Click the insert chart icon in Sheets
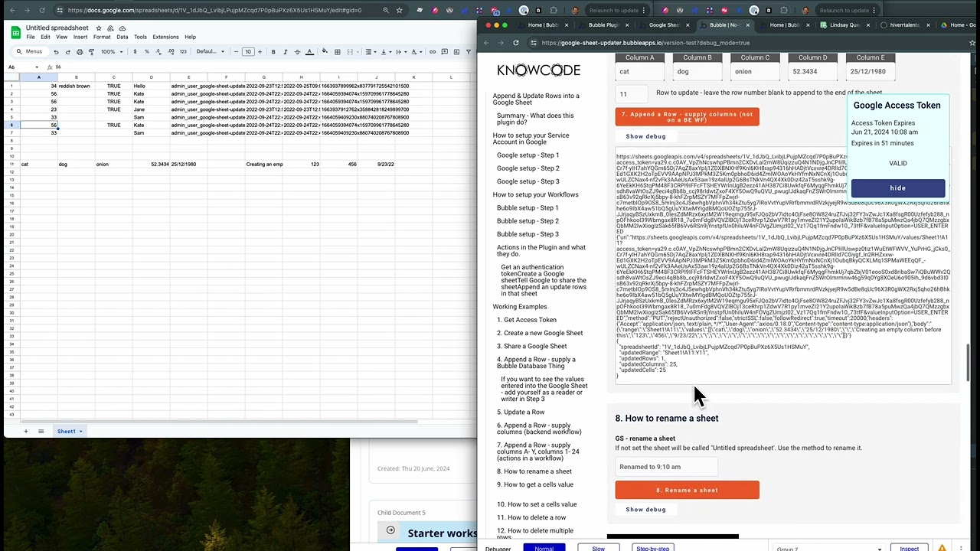 tap(456, 52)
